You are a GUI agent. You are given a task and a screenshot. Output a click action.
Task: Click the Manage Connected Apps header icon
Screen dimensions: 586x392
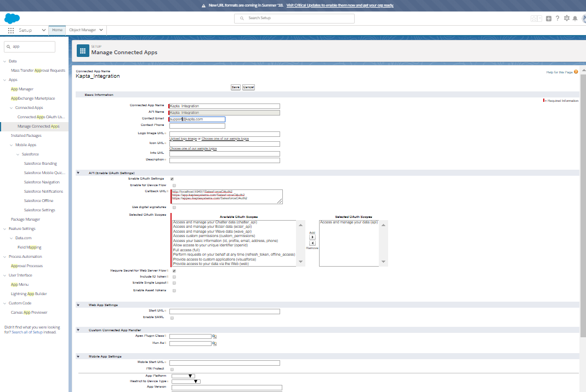(83, 51)
